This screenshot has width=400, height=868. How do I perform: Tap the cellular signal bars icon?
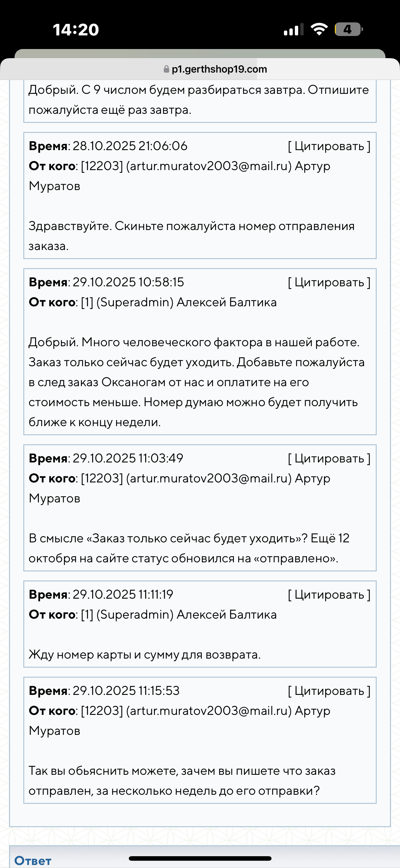[x=293, y=30]
